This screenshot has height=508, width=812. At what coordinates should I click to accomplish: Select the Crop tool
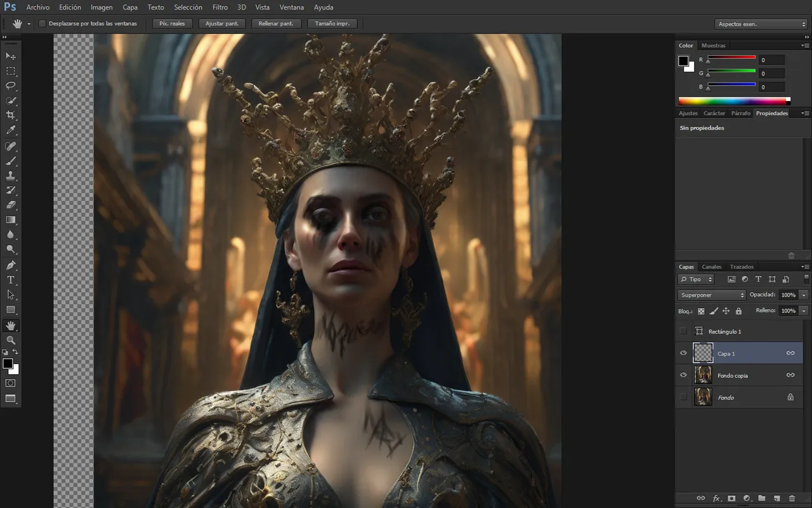(11, 115)
